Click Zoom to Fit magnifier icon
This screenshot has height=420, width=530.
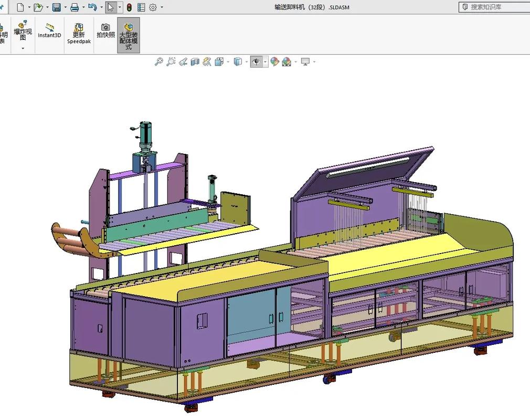[x=159, y=62]
